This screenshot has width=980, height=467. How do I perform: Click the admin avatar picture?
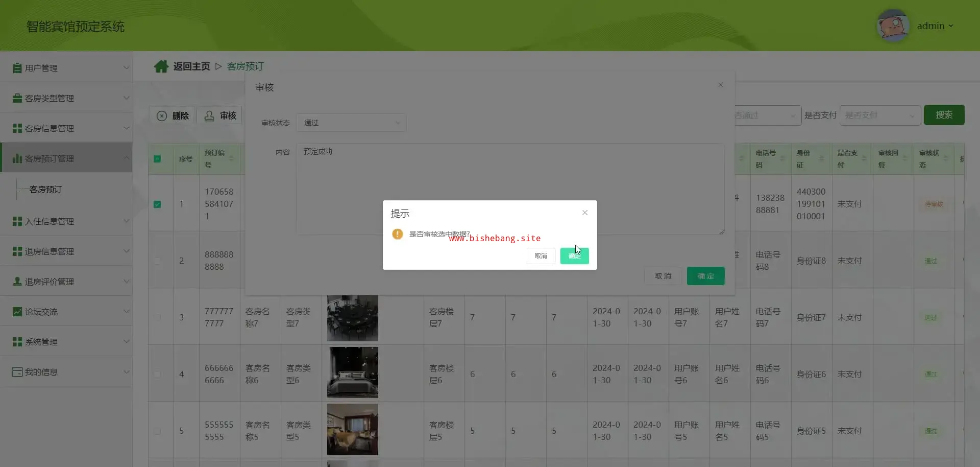pyautogui.click(x=893, y=26)
